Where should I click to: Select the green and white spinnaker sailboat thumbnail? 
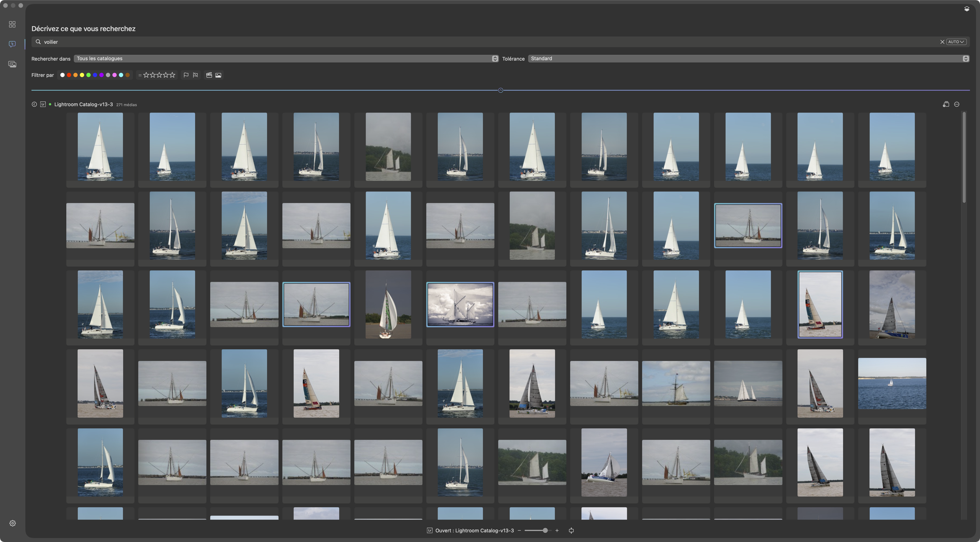pos(388,305)
